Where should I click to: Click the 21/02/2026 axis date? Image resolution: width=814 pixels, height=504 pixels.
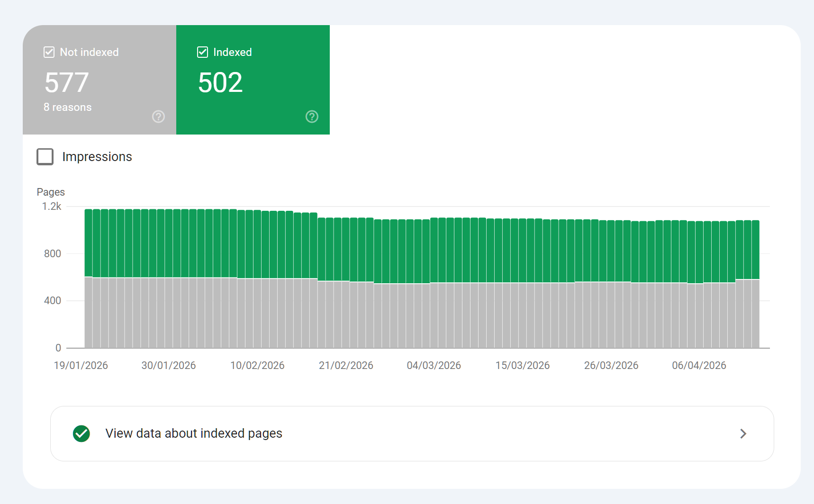coord(346,366)
